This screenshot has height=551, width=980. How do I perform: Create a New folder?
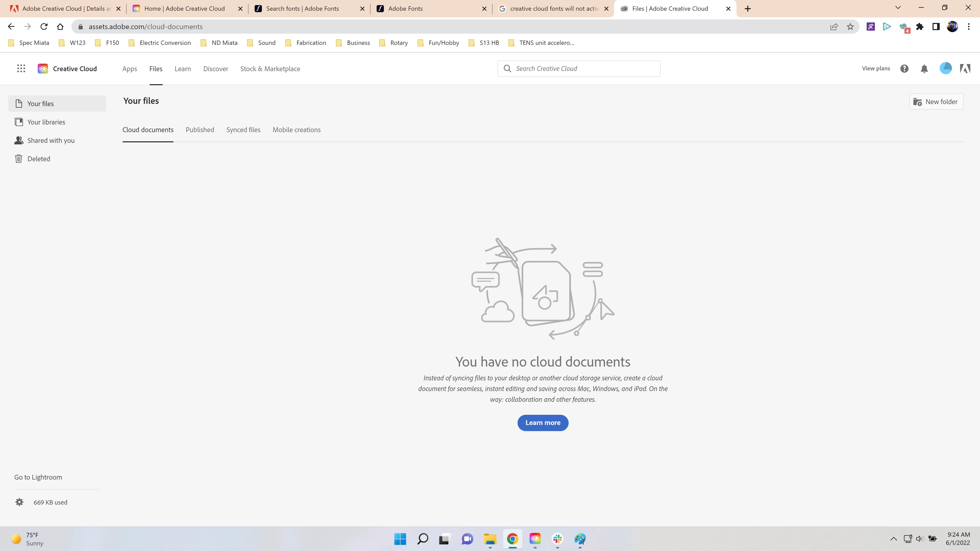pyautogui.click(x=936, y=102)
